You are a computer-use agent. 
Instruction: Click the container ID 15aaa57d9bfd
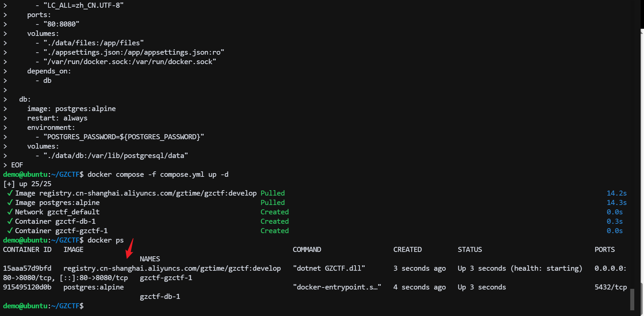coord(27,268)
